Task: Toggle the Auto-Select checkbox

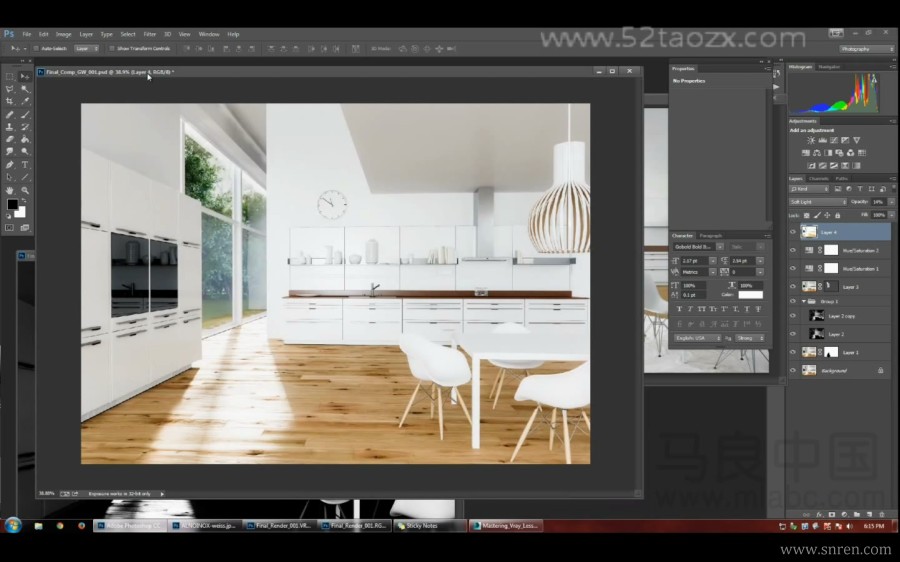Action: [x=36, y=49]
